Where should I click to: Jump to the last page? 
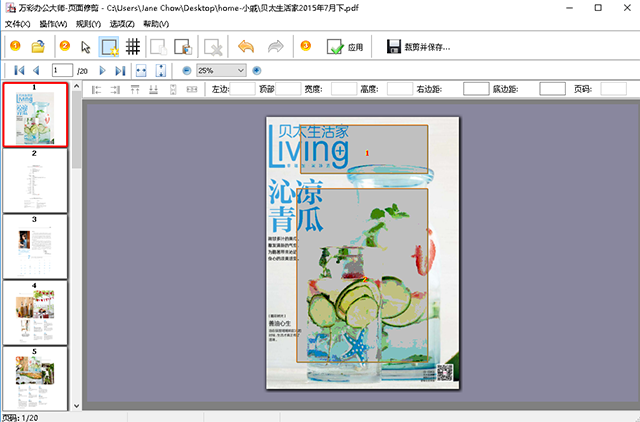(x=119, y=71)
